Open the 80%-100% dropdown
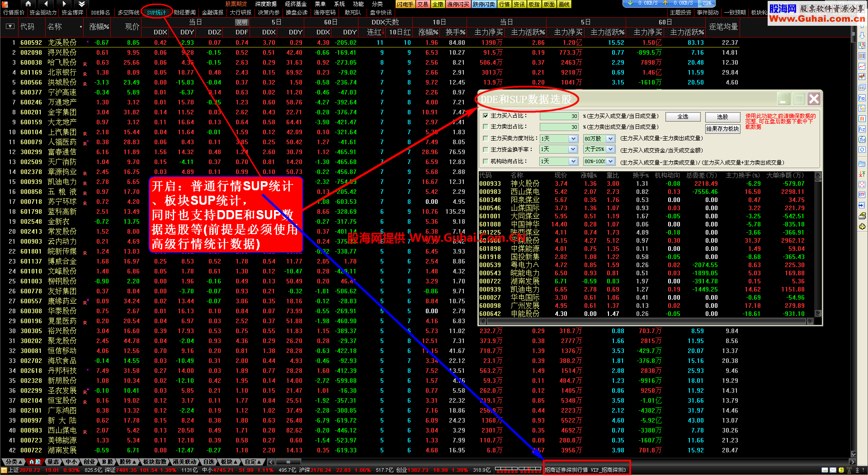The width and height of the screenshot is (868, 475). tap(599, 161)
